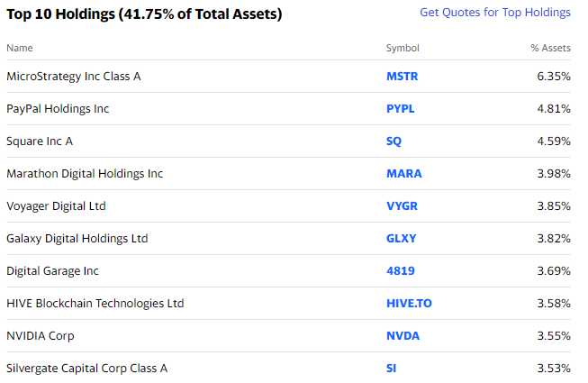This screenshot has width=588, height=383.
Task: Open the PYPL ticker symbol link
Action: (400, 109)
